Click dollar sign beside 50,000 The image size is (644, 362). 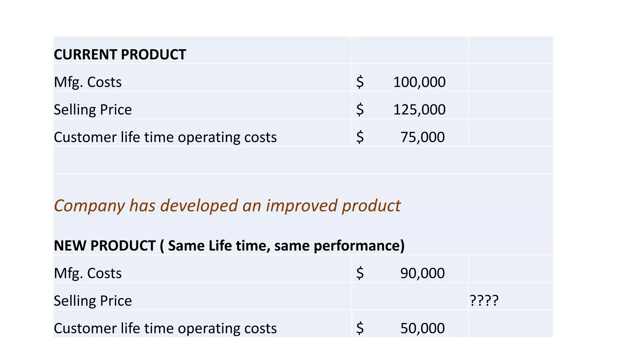pyautogui.click(x=360, y=328)
